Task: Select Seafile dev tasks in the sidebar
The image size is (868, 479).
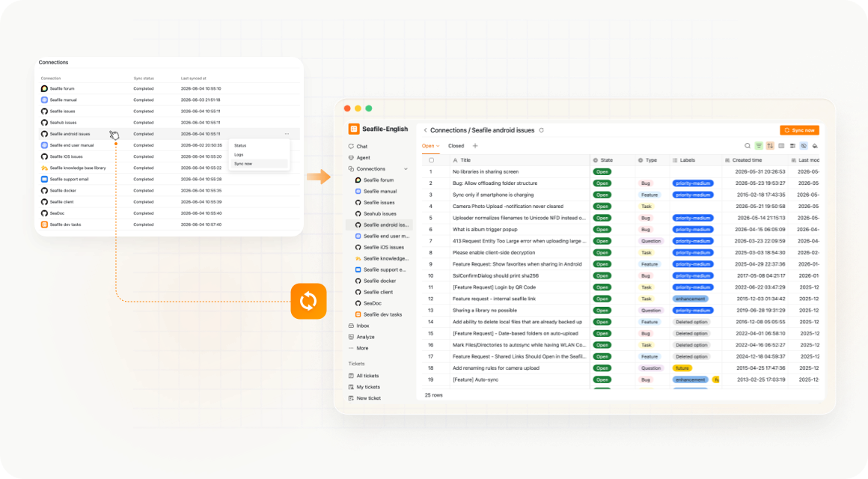Action: (x=382, y=314)
